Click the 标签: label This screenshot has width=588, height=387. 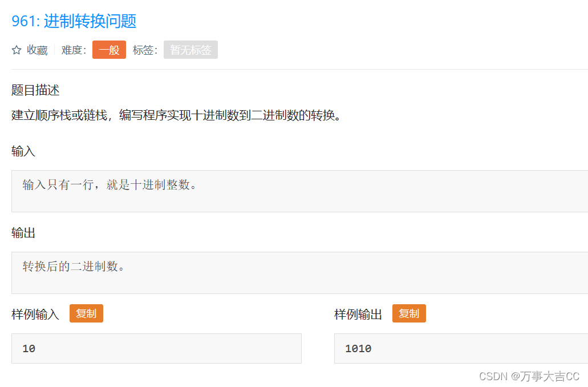[145, 50]
